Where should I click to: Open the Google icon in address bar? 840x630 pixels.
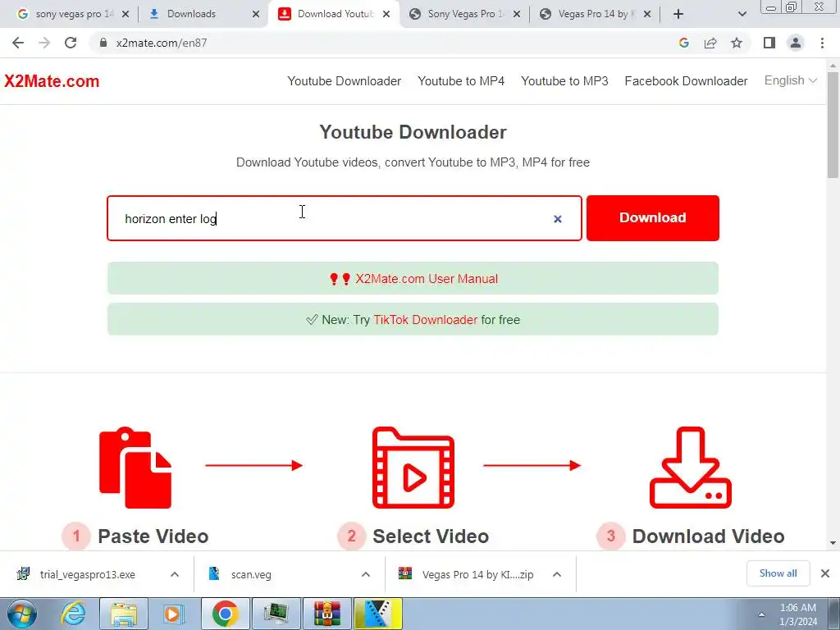(x=683, y=43)
